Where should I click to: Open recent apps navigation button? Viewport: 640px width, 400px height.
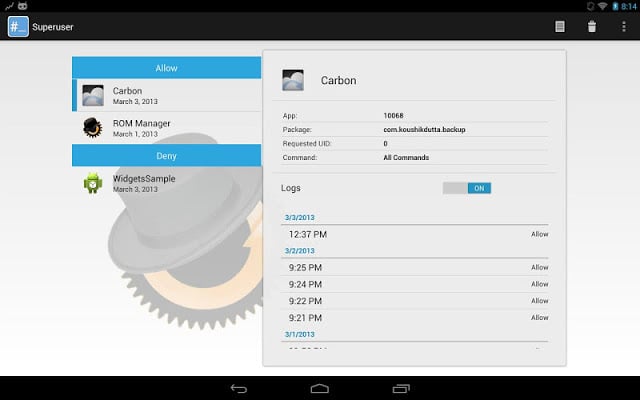400,388
